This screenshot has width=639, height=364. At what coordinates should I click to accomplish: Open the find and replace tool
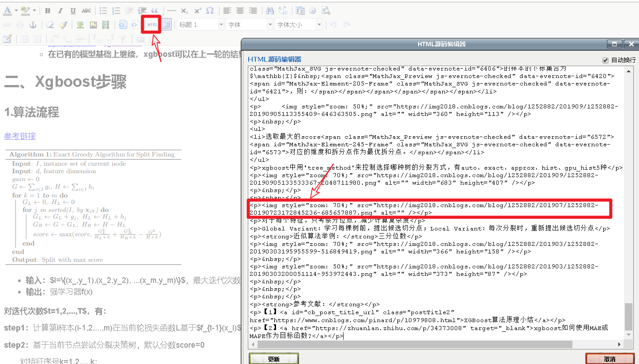tap(283, 11)
